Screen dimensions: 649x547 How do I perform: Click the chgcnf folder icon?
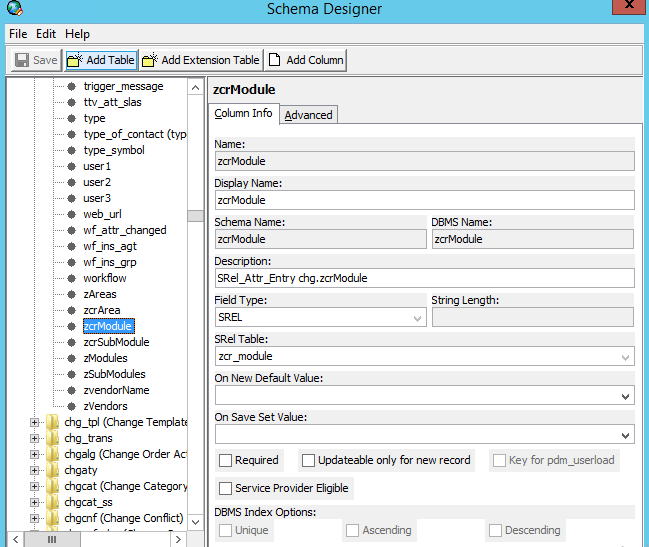pyautogui.click(x=52, y=518)
